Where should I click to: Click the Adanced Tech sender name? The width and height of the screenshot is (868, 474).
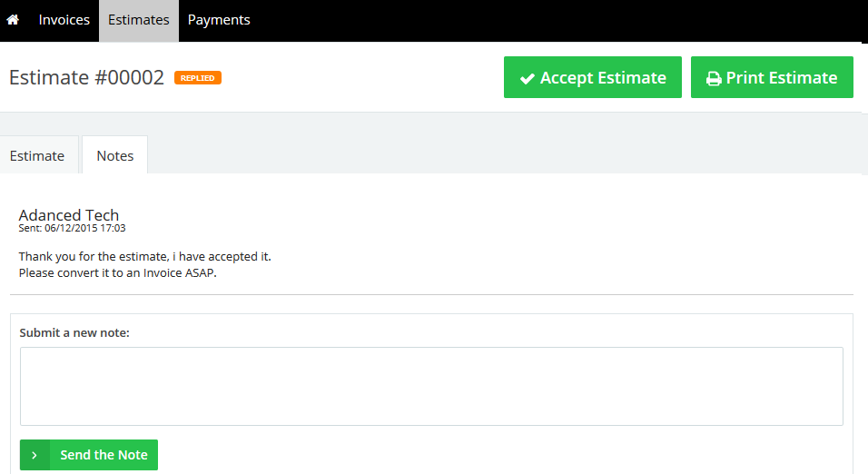[x=69, y=215]
